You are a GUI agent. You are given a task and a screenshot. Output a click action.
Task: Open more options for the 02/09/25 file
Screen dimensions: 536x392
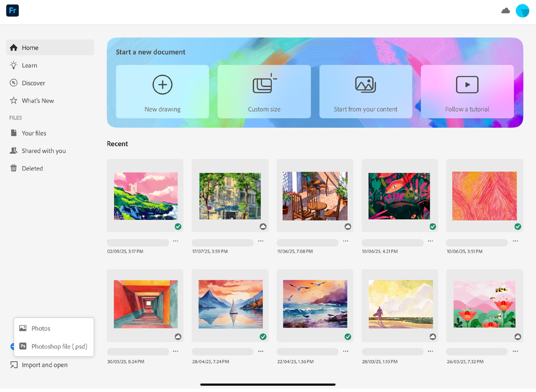point(176,241)
